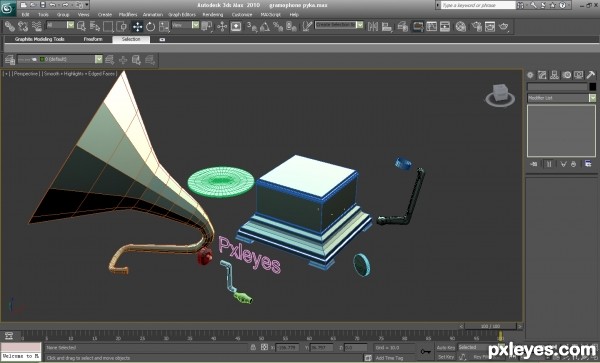Click the Select and Link tool
This screenshot has width=600, height=363.
coord(10,26)
